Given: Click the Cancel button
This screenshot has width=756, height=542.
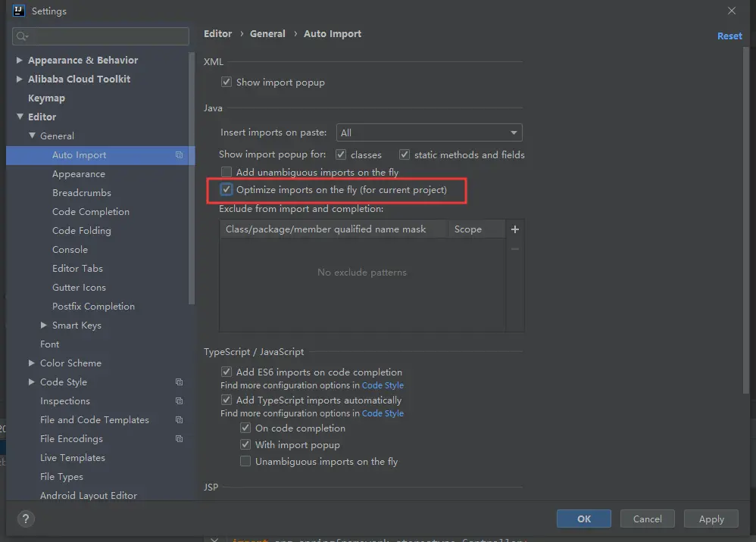Looking at the screenshot, I should pyautogui.click(x=647, y=519).
